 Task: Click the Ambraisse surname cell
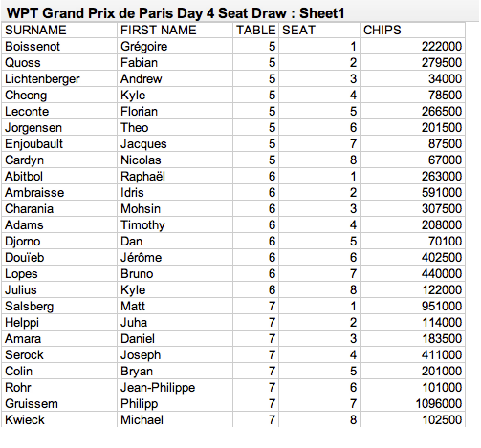pos(59,193)
